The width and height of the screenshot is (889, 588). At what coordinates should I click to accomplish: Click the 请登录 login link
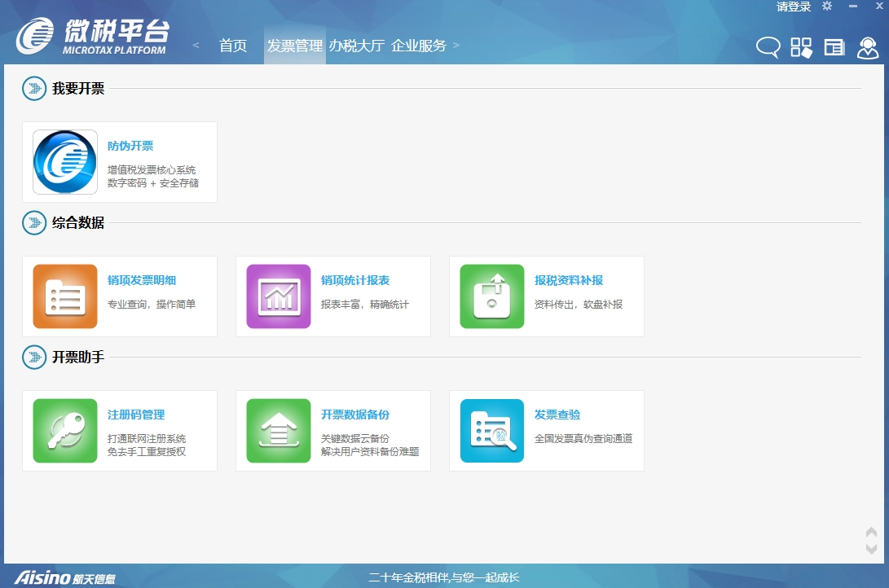click(x=794, y=7)
